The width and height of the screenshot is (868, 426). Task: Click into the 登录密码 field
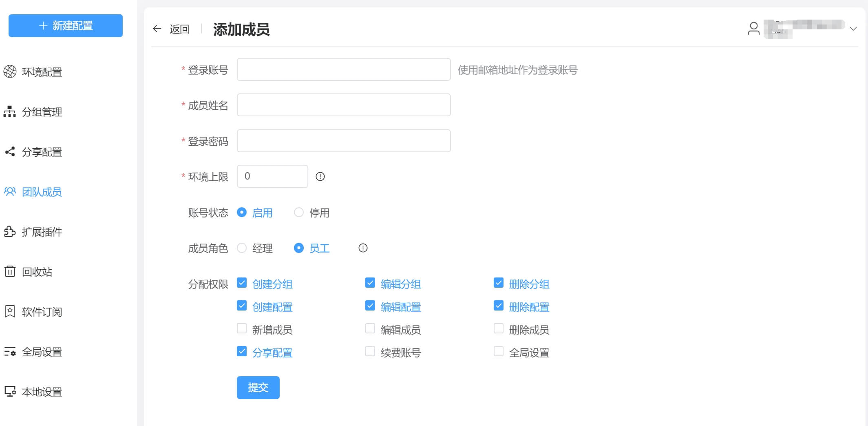(x=343, y=141)
